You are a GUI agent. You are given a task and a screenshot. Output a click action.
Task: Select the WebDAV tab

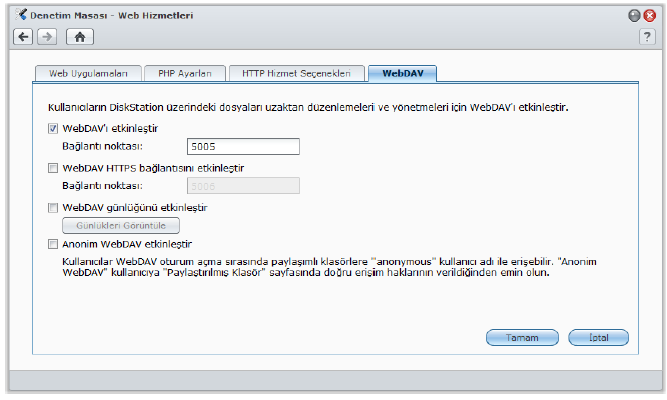click(402, 74)
